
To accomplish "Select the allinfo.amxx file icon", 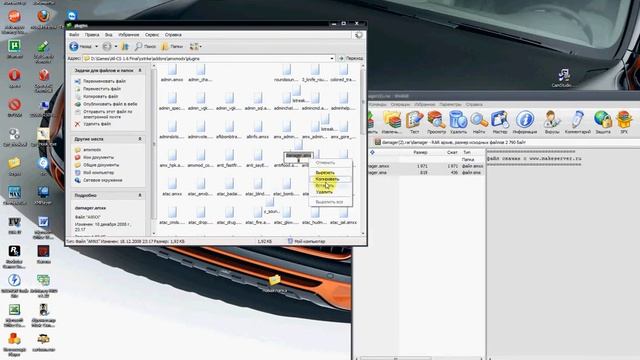I will click(x=258, y=127).
